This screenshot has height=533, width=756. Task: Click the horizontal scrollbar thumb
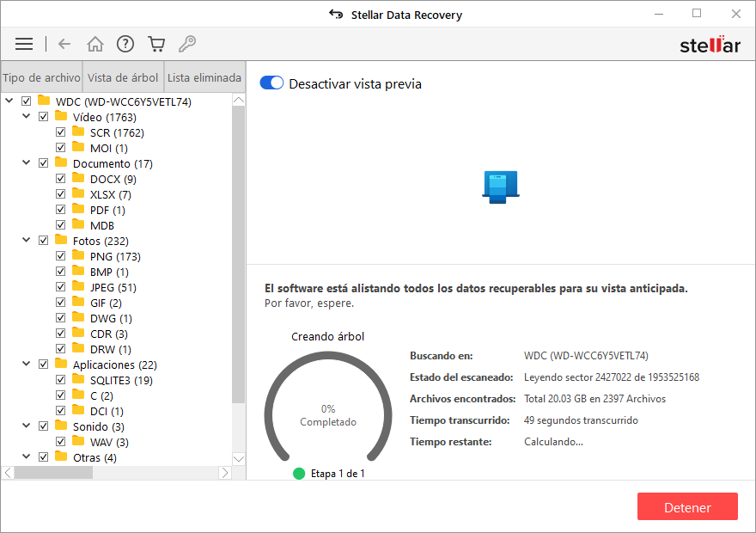click(53, 473)
